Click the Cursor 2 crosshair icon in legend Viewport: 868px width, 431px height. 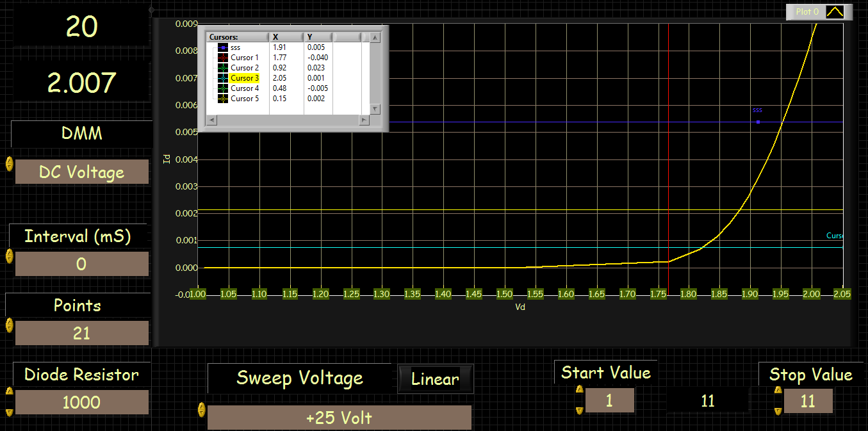(x=222, y=68)
